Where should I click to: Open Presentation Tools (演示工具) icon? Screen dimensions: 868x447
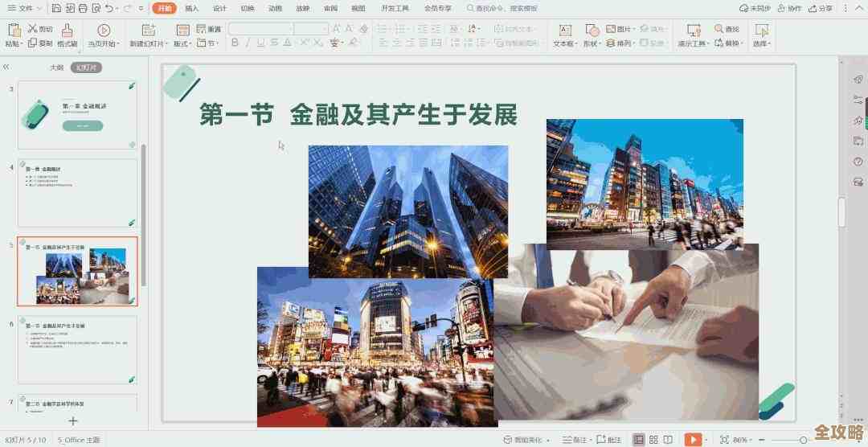click(693, 30)
